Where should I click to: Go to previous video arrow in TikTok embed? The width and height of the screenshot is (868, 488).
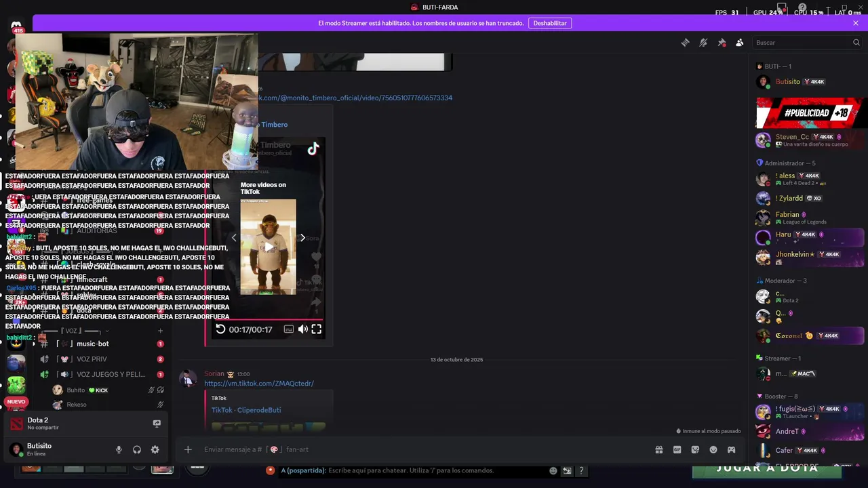234,238
